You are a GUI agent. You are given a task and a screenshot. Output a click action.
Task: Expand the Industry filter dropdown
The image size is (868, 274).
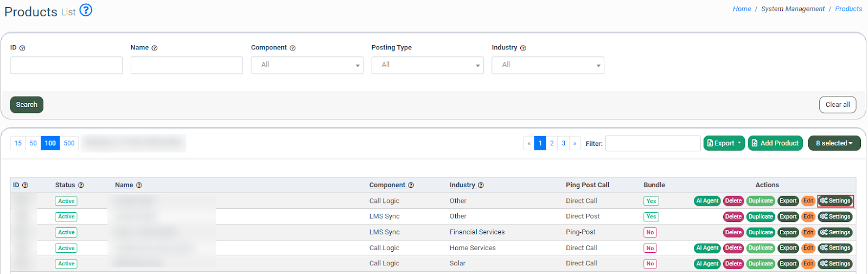pyautogui.click(x=548, y=65)
